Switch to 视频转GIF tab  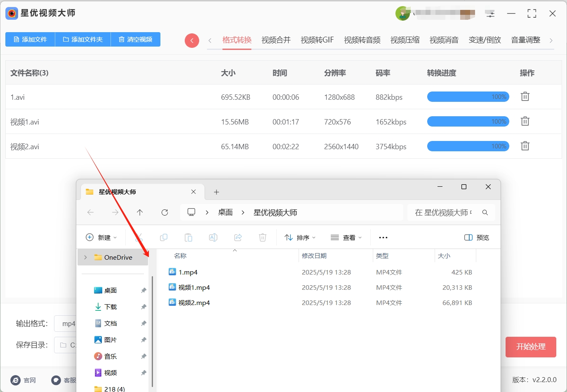317,40
